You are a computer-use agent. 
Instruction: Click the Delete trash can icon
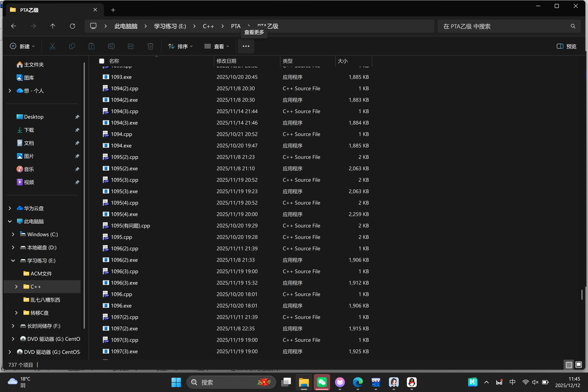tap(150, 46)
